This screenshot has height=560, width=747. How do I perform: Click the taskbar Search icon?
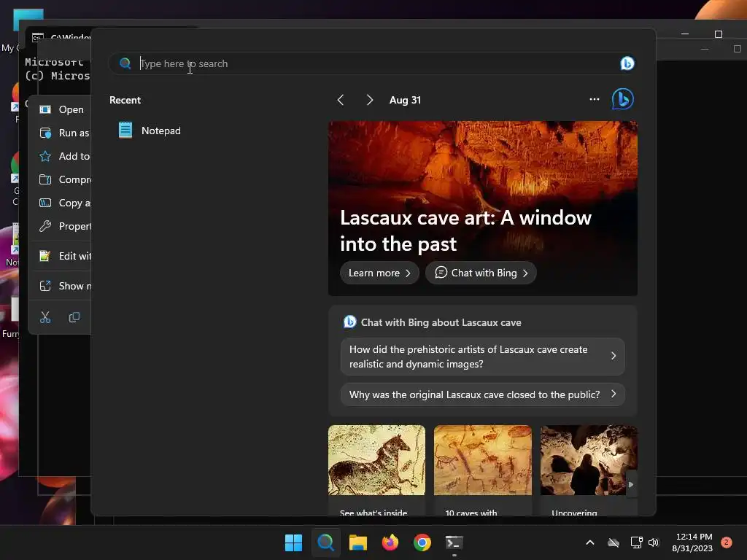(326, 542)
